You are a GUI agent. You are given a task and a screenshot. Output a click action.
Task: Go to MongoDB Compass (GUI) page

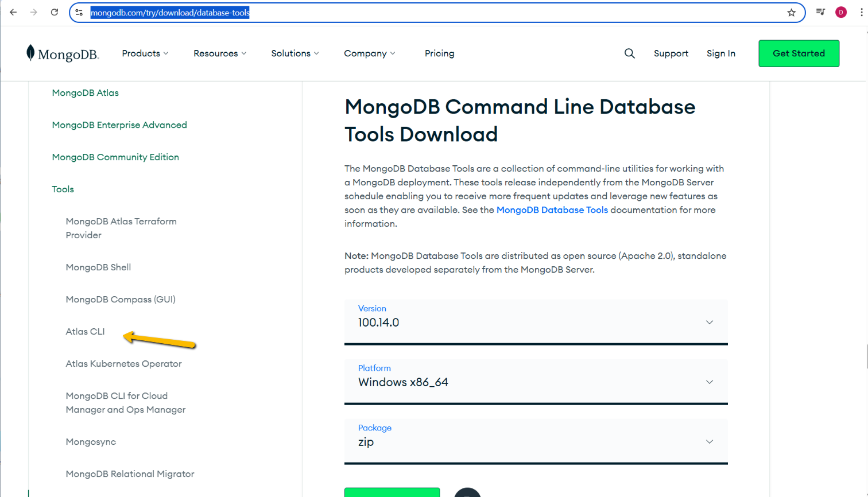point(121,299)
